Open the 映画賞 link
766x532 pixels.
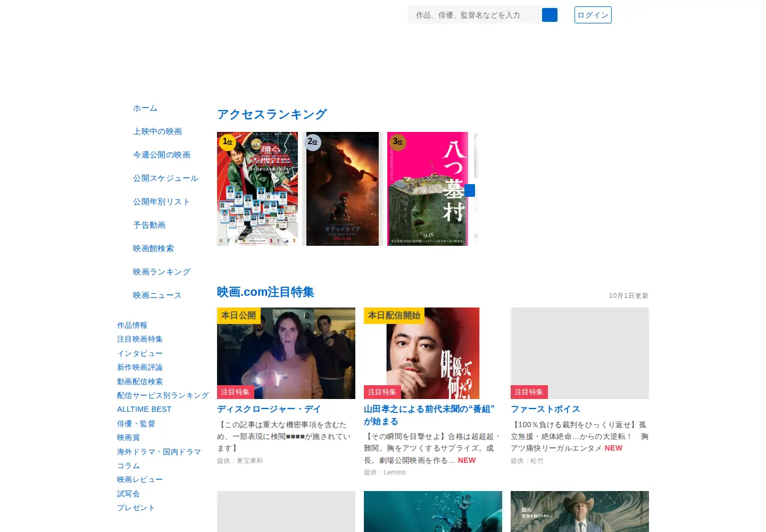(129, 437)
